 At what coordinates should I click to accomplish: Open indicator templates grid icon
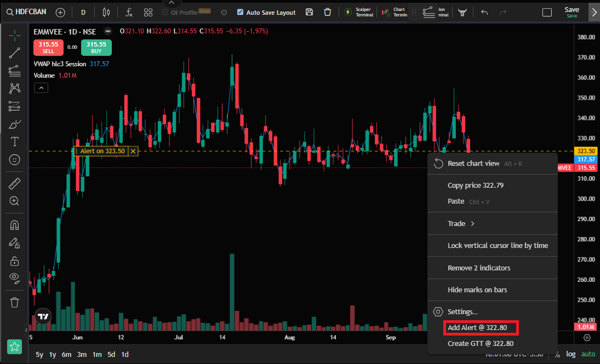(148, 13)
